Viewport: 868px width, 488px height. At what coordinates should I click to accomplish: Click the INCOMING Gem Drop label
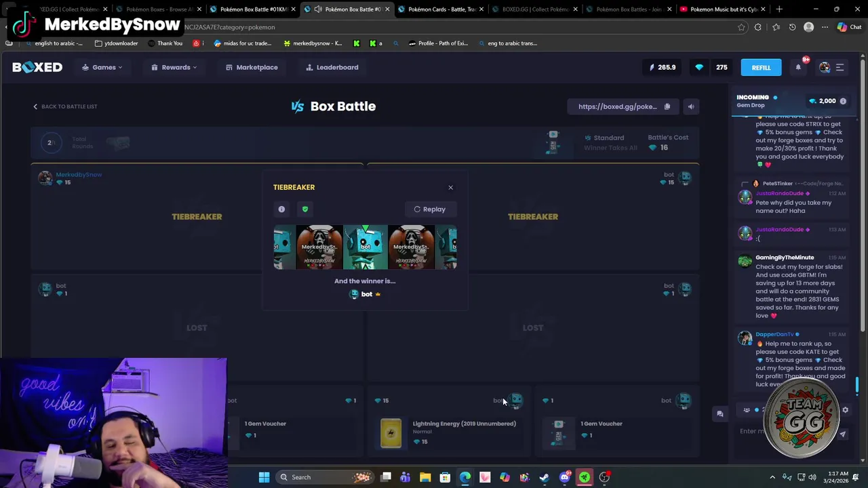[756, 101]
